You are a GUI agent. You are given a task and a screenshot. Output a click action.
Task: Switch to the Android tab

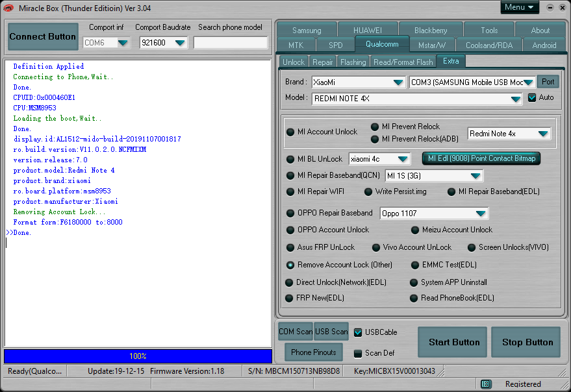(x=544, y=45)
